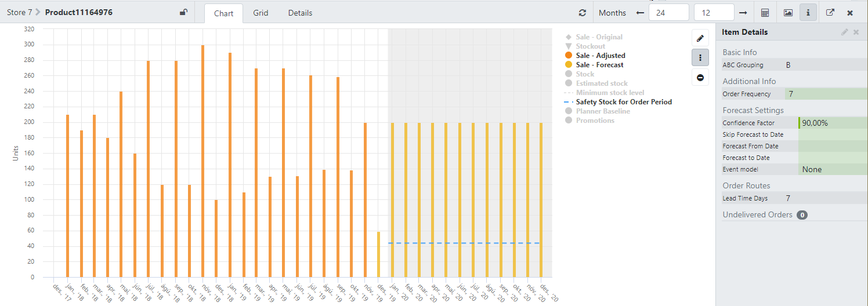The image size is (868, 306).
Task: Open the Details tab
Action: pos(300,13)
